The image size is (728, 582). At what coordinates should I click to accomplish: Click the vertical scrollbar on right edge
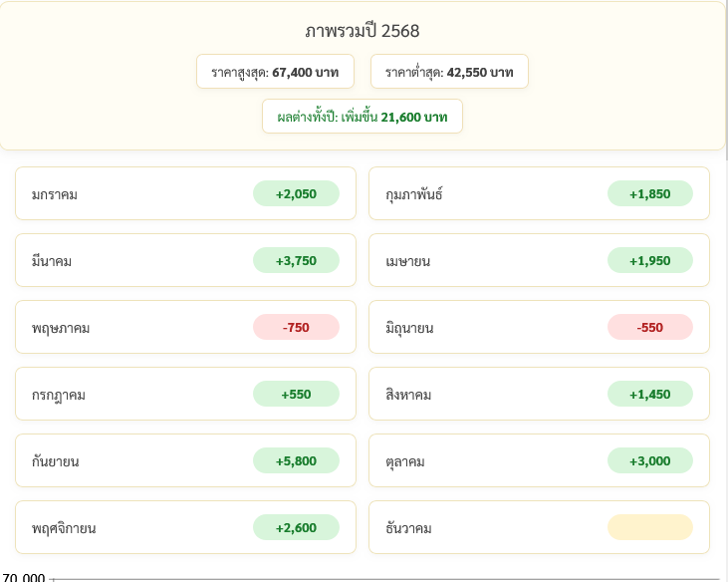pos(725,80)
